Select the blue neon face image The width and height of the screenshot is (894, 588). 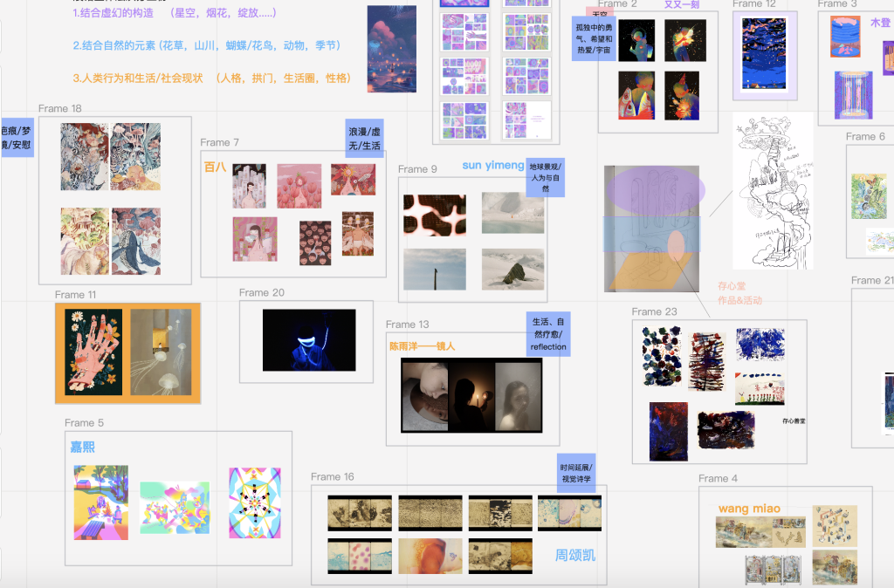pos(309,340)
